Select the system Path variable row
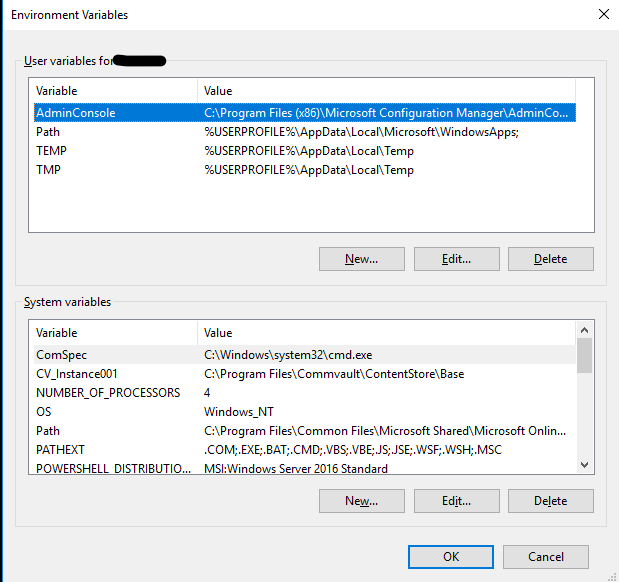 [305, 430]
